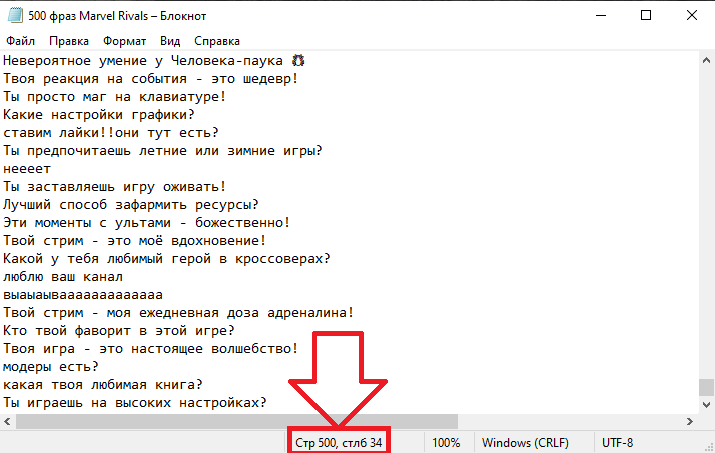715x453 pixels.
Task: Click the UTF-8 encoding status entry
Action: click(x=617, y=443)
